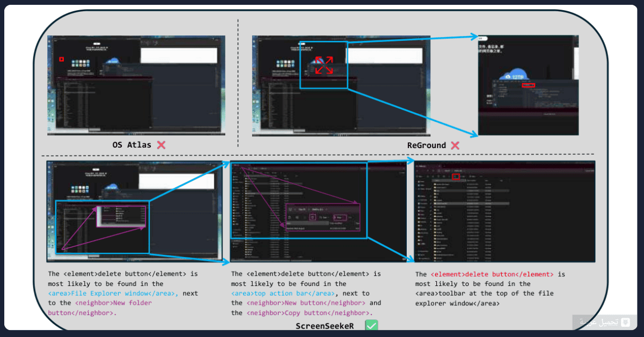Open the ReGround zoomed 12TB cloud crop

coord(528,85)
